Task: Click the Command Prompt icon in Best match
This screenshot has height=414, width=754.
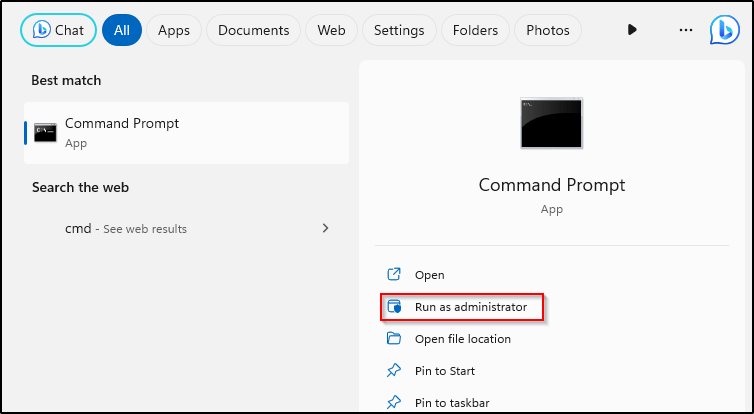Action: pos(45,132)
